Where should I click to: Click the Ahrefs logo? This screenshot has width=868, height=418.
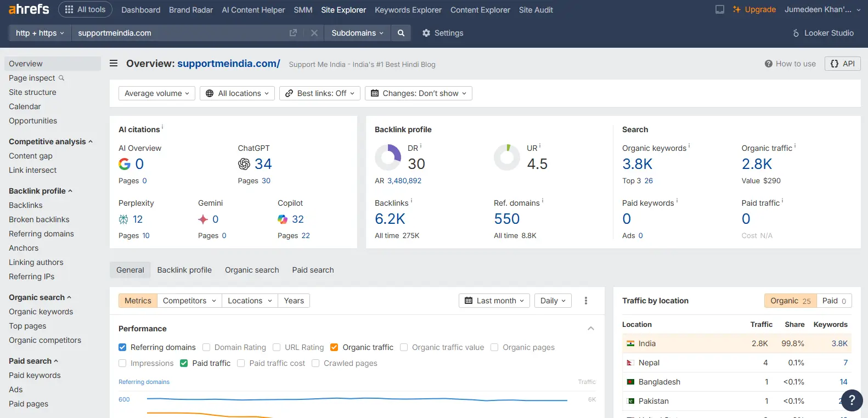[29, 9]
